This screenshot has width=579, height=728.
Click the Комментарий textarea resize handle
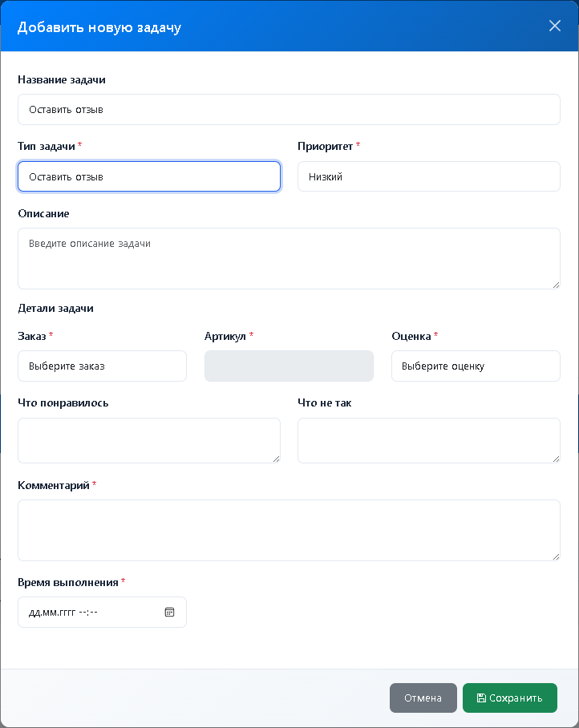555,556
